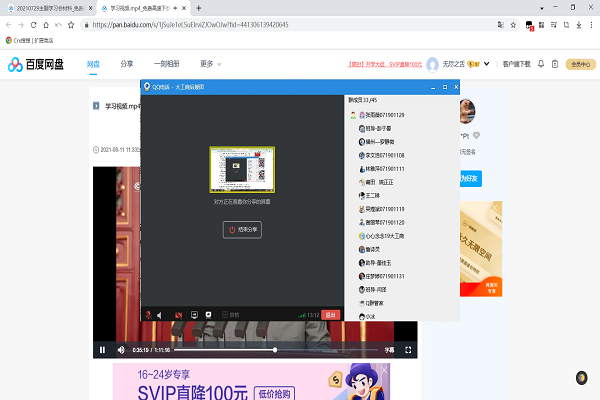Click the QR code extension icon
Image resolution: width=600 pixels, height=400 pixels.
pyautogui.click(x=541, y=25)
